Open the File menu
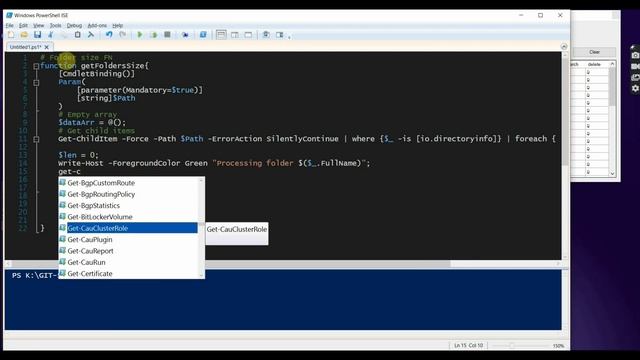The height and width of the screenshot is (360, 640). (9, 25)
